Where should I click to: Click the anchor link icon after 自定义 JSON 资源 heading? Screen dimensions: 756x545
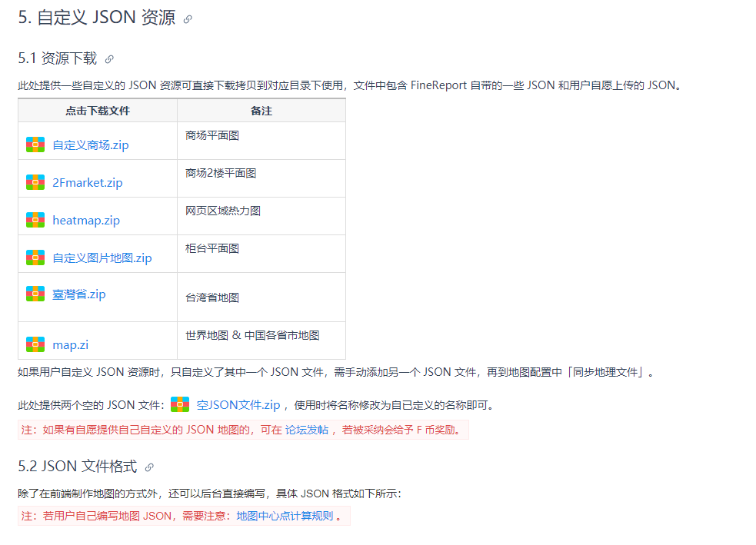point(188,19)
